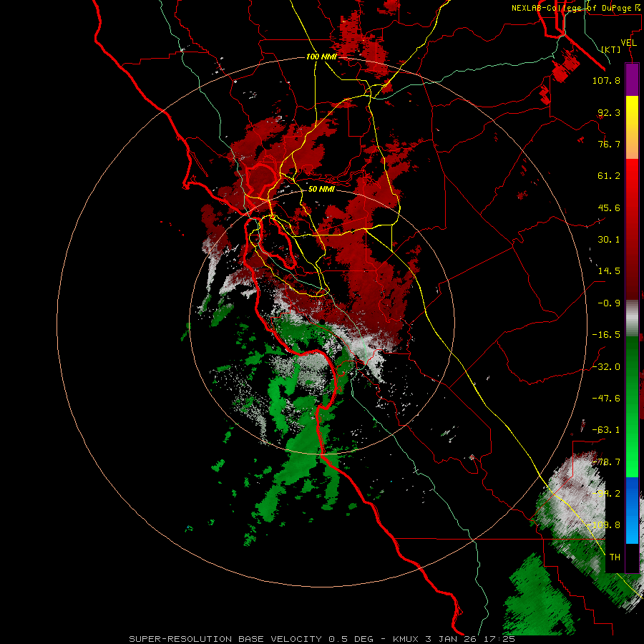Select the 100 NMI range ring label
Viewport: 644px width, 644px height.
[321, 57]
